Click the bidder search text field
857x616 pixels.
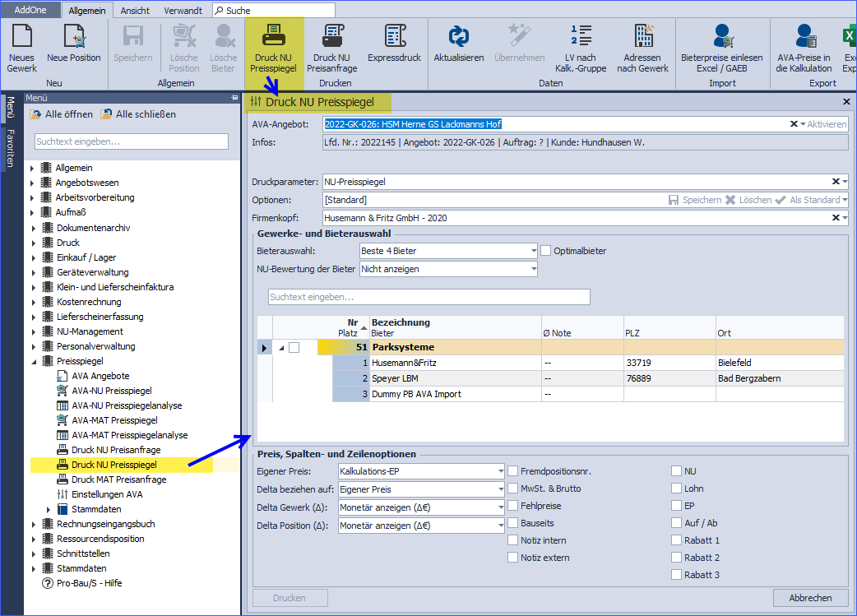pyautogui.click(x=428, y=297)
